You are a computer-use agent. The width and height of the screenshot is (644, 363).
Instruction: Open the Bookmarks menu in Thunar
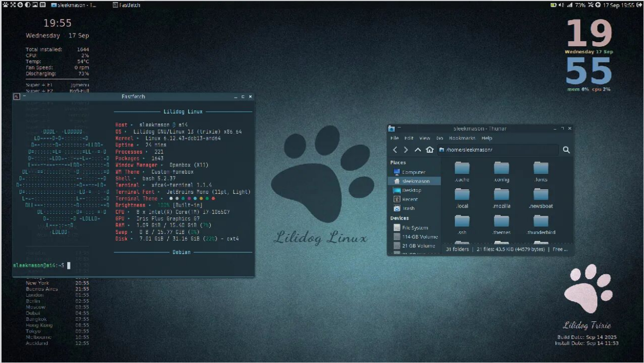coord(463,138)
